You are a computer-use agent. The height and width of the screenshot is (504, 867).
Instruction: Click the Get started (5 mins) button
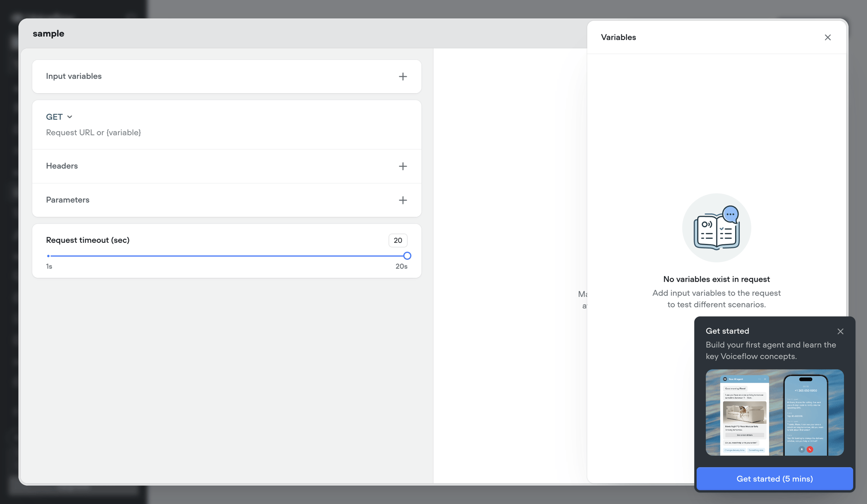click(775, 479)
